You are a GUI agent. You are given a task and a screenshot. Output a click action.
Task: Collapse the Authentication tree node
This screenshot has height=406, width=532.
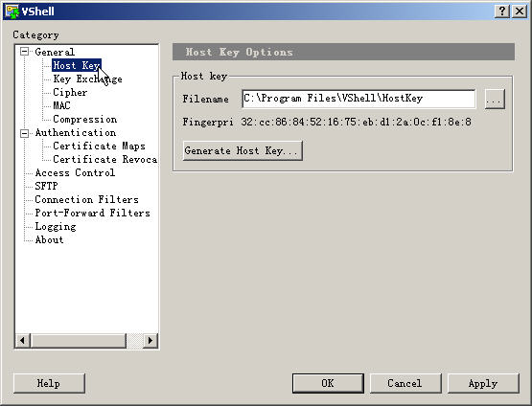pyautogui.click(x=24, y=133)
